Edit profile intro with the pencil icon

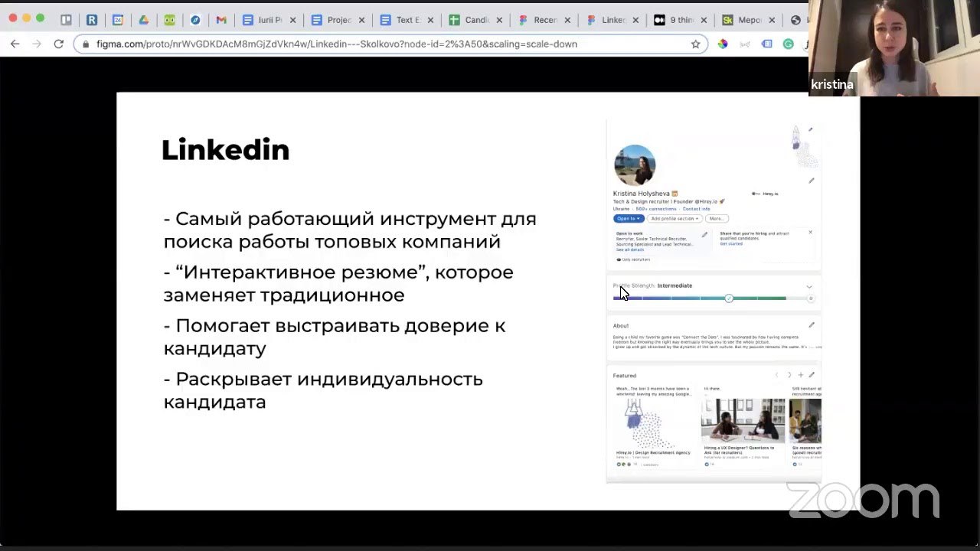(812, 181)
